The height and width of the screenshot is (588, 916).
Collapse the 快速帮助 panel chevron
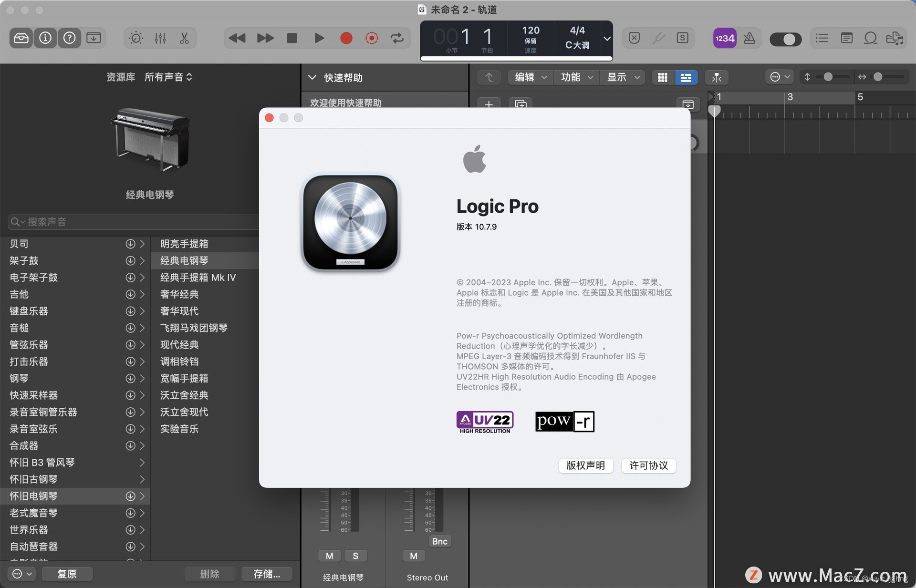[x=312, y=78]
